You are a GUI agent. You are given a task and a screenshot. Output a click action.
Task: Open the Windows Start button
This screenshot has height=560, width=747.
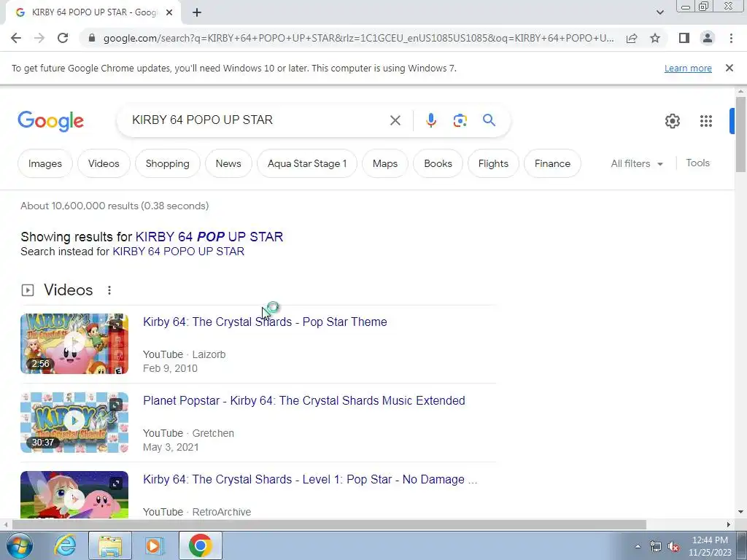(x=19, y=545)
